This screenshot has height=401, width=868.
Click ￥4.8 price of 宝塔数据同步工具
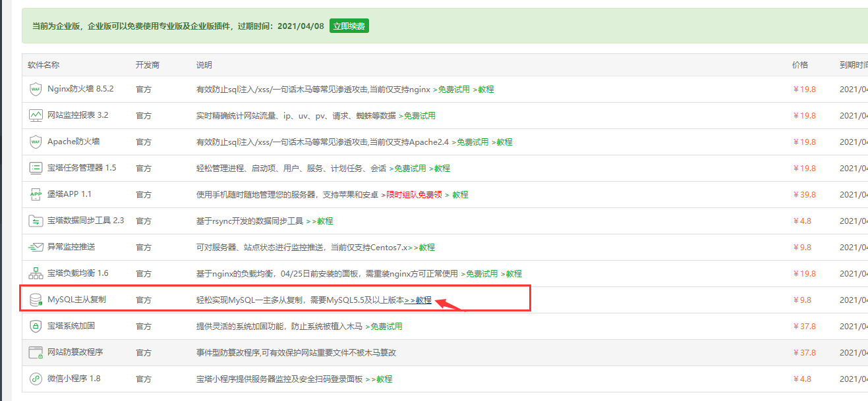(x=802, y=221)
